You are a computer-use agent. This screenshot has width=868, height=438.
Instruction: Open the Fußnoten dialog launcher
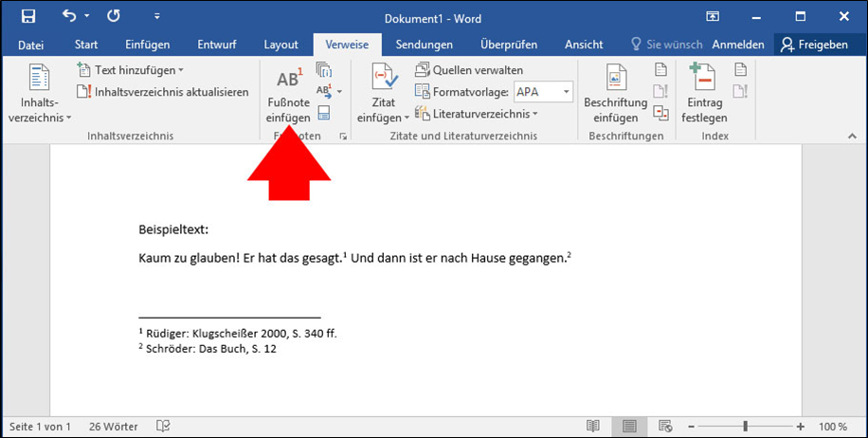tap(343, 137)
